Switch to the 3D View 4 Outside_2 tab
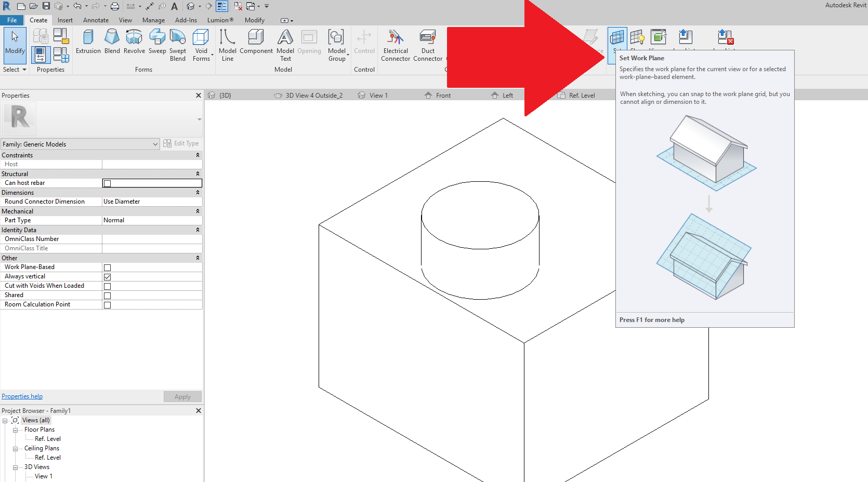This screenshot has width=868, height=482. (309, 96)
